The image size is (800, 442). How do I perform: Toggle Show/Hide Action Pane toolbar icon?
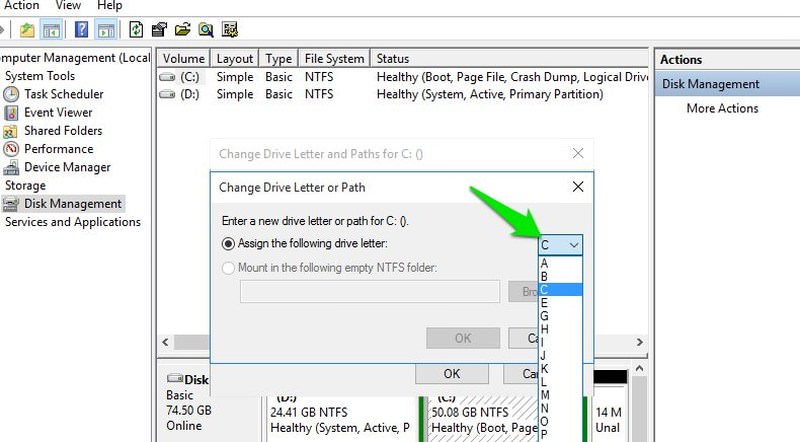click(x=106, y=30)
